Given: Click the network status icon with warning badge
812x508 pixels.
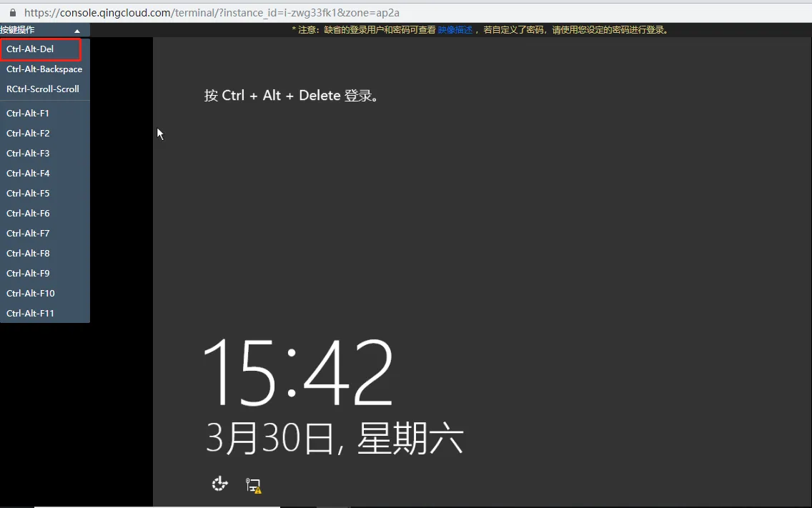Looking at the screenshot, I should coord(252,484).
